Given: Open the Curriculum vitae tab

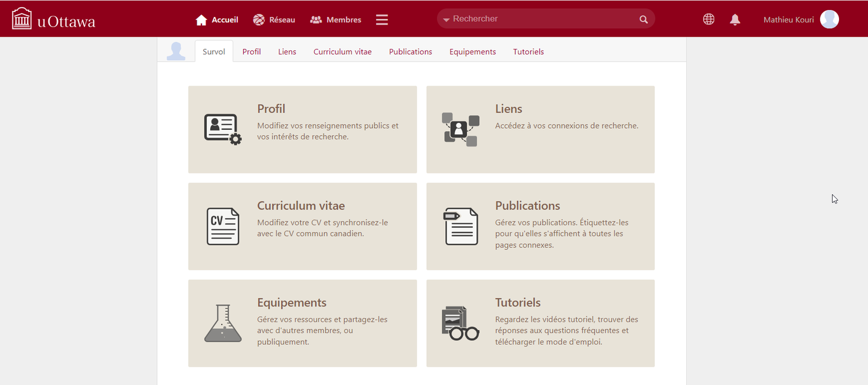Looking at the screenshot, I should pyautogui.click(x=342, y=51).
